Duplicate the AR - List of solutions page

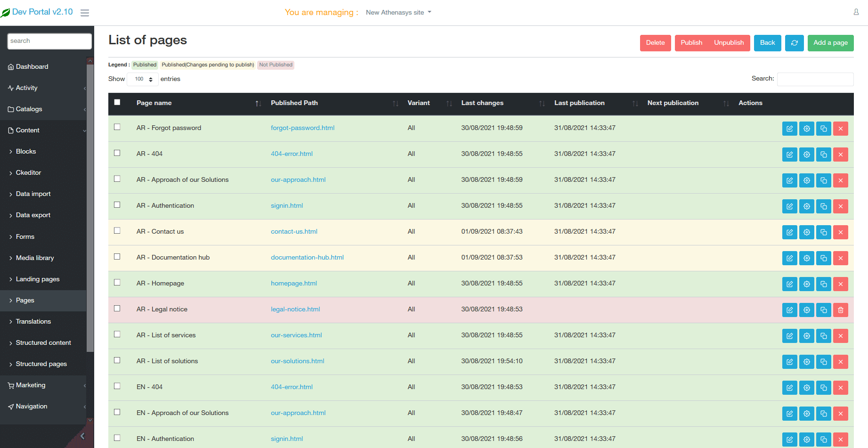coord(823,362)
